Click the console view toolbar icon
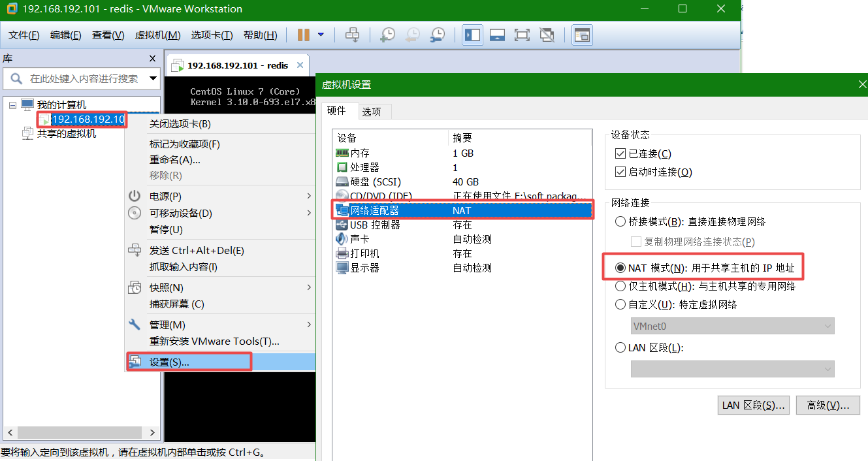 click(582, 35)
